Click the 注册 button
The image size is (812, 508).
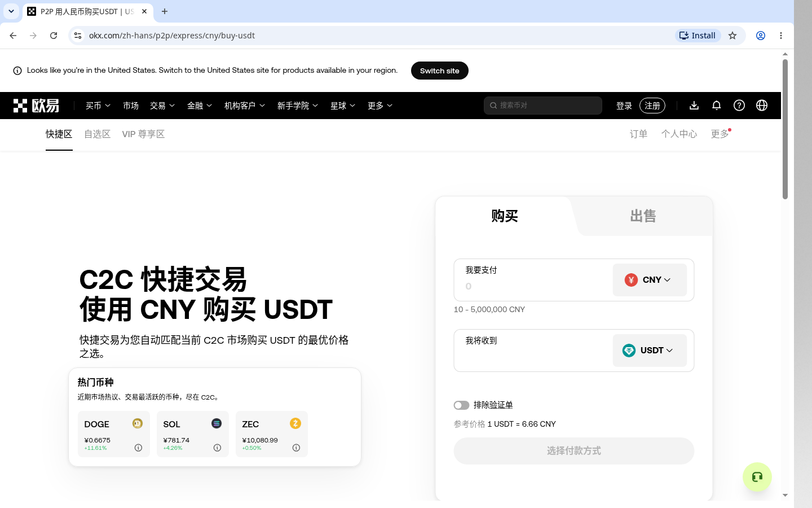pyautogui.click(x=652, y=106)
